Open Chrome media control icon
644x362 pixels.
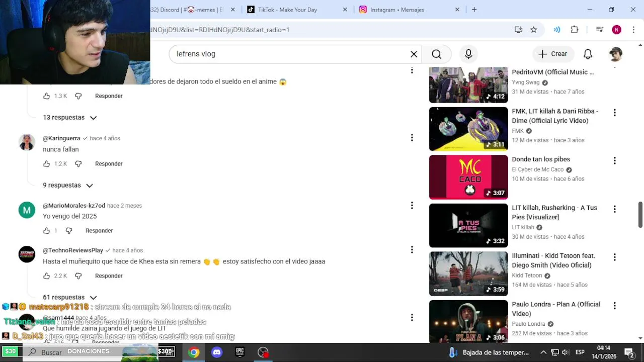(x=599, y=30)
